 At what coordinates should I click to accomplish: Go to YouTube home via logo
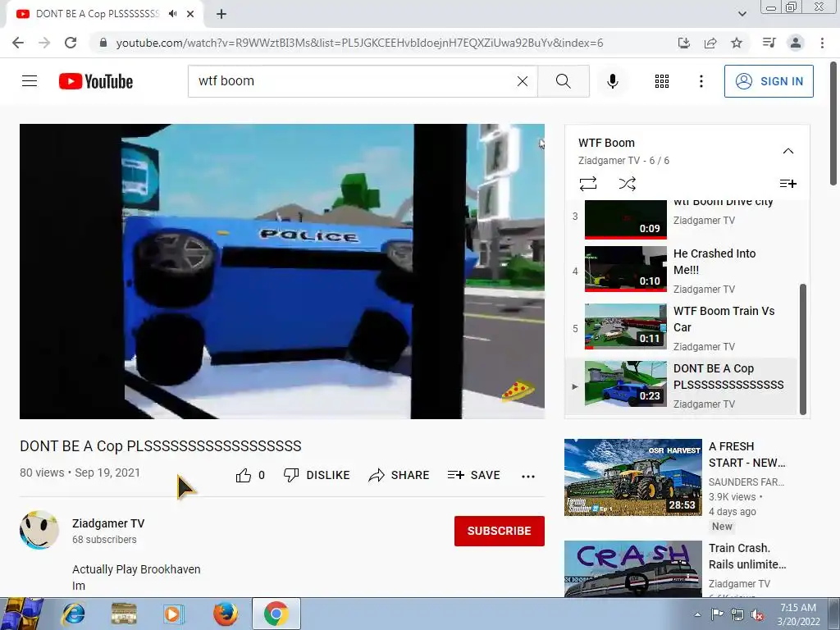(x=96, y=81)
